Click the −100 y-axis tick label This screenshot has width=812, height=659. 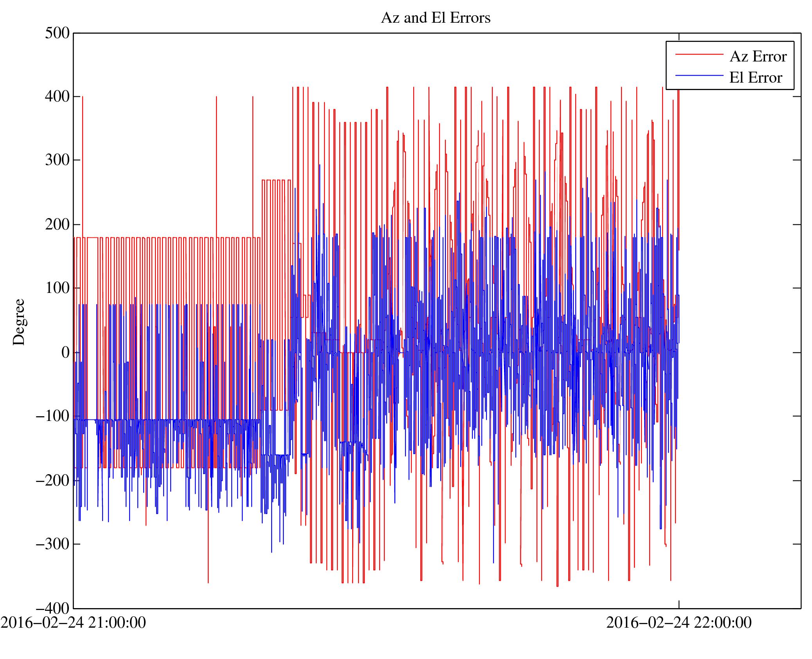tap(52, 416)
